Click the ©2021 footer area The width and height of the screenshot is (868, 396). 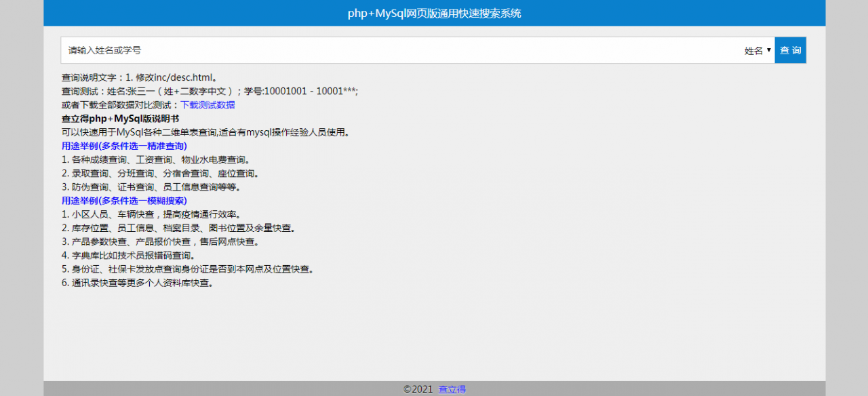pyautogui.click(x=417, y=389)
